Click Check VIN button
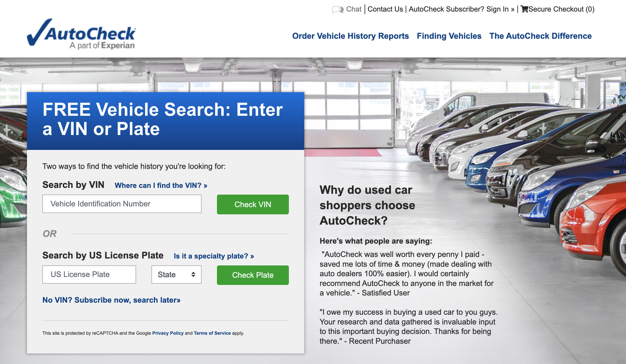The image size is (626, 364). coord(253,204)
